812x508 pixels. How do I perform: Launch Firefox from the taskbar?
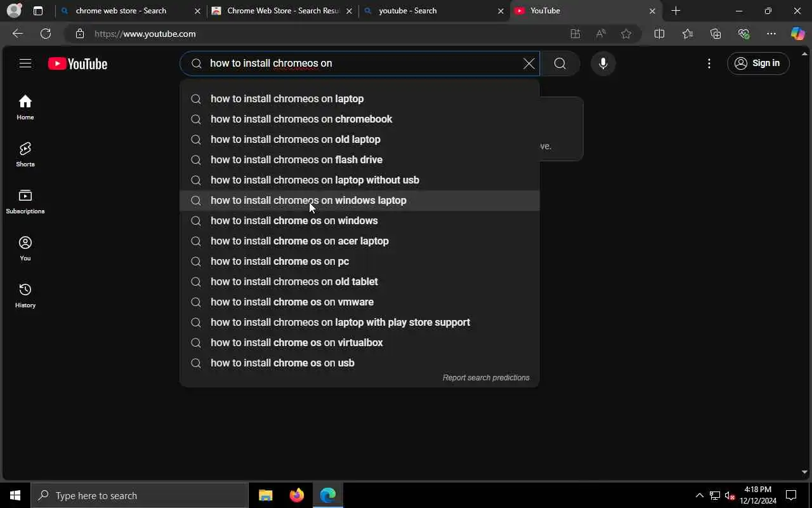(296, 495)
